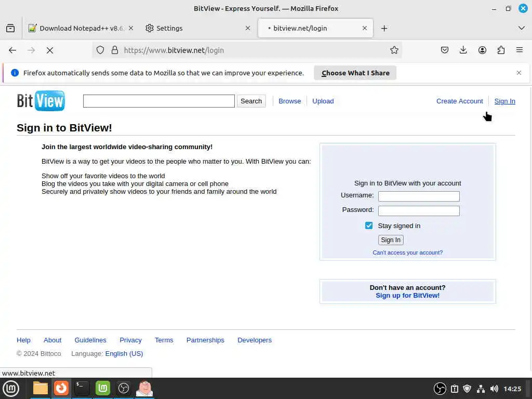Viewport: 532px width, 399px height.
Task: Open the Developers footer link
Action: tap(255, 340)
